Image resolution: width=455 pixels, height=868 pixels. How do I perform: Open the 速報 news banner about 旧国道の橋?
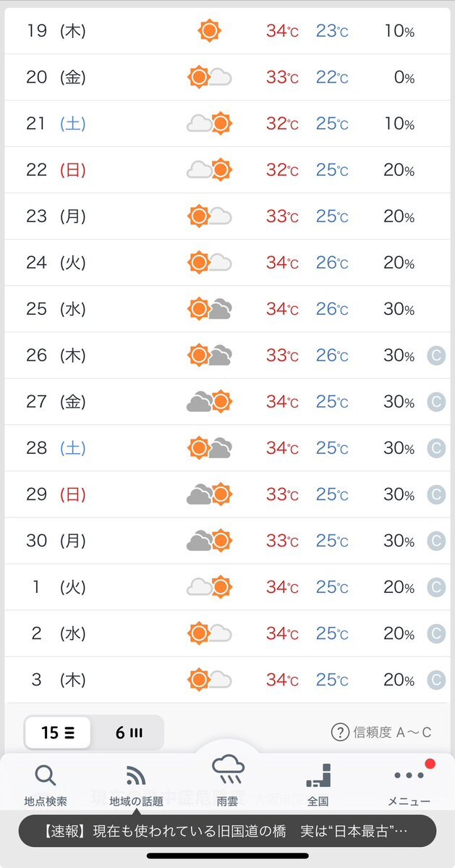pos(227,831)
